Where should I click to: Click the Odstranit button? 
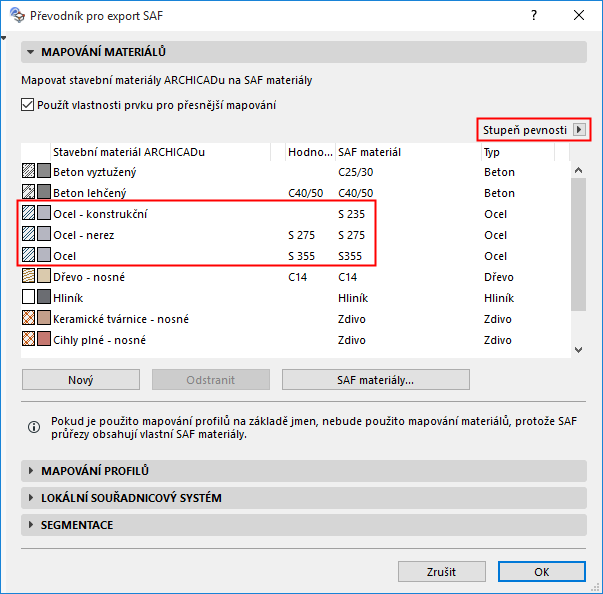(211, 380)
